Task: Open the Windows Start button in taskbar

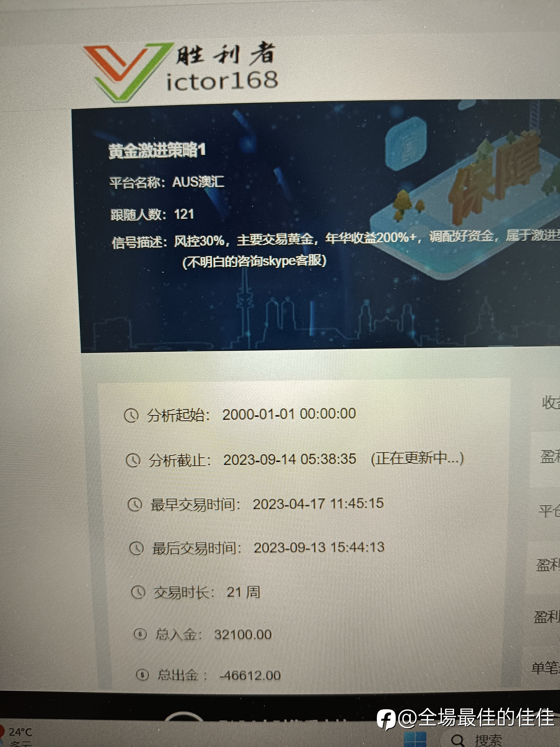Action: point(415,740)
